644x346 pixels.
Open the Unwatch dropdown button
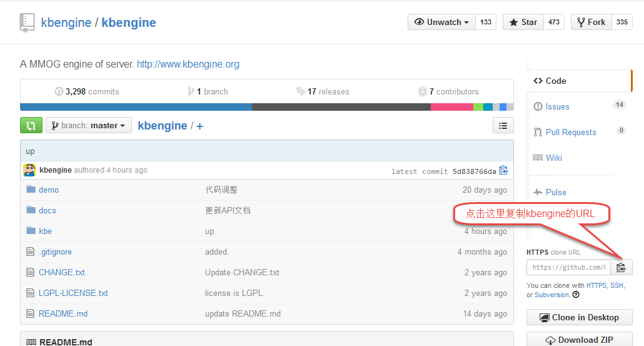(441, 22)
